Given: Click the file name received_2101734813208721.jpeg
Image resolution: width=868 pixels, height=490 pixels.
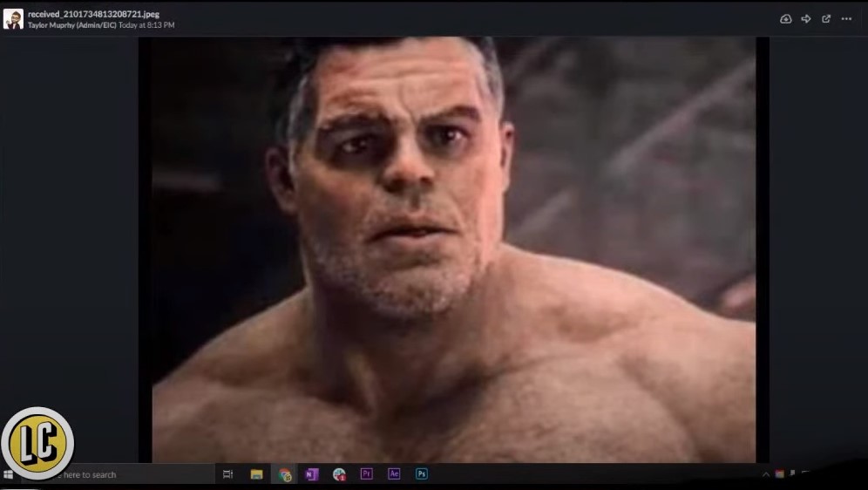Looking at the screenshot, I should (x=93, y=14).
